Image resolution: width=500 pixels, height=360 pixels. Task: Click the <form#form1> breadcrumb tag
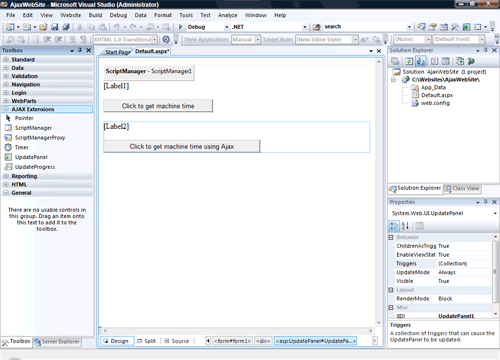(232, 341)
